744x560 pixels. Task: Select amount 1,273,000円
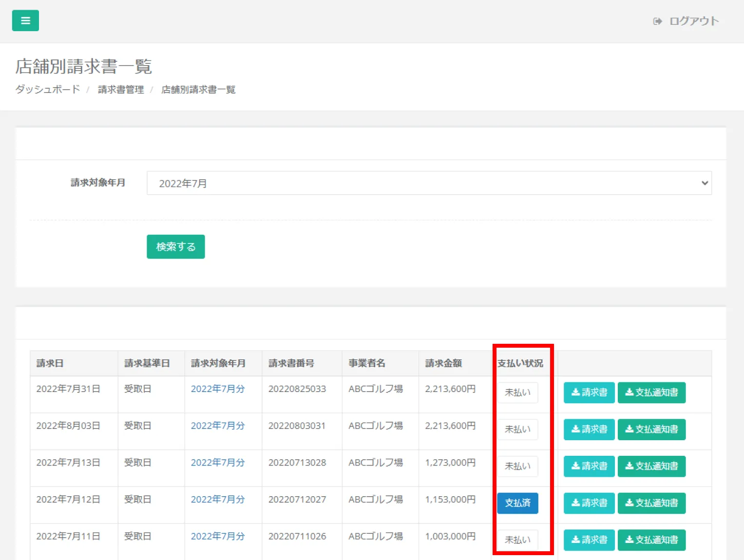[x=450, y=463]
